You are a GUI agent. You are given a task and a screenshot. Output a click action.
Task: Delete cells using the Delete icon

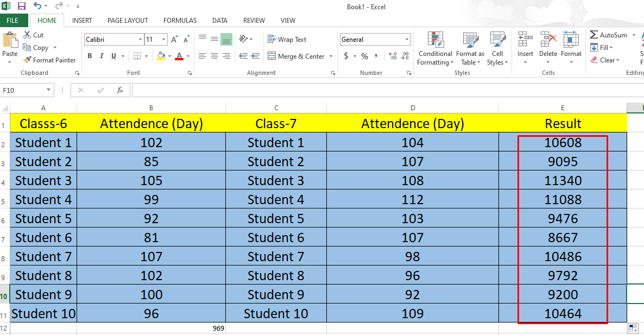pos(548,40)
